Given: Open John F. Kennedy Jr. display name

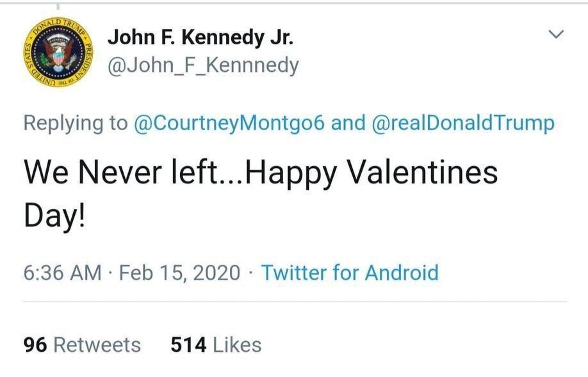Looking at the screenshot, I should [200, 38].
